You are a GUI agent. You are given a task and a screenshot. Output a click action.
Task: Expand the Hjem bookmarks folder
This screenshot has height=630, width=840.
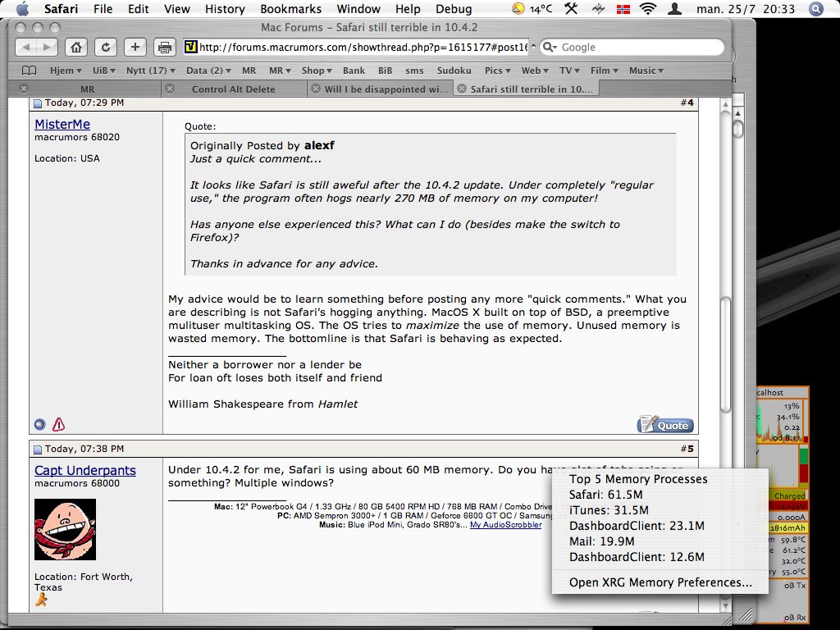point(66,71)
